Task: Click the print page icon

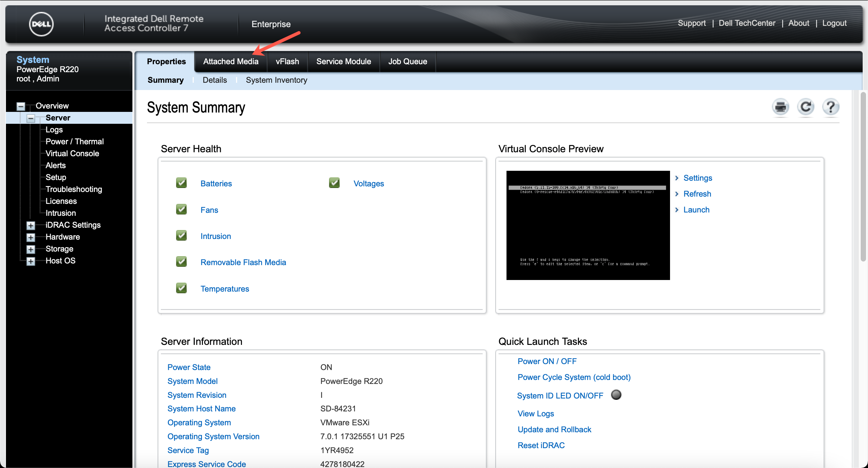Action: (780, 107)
